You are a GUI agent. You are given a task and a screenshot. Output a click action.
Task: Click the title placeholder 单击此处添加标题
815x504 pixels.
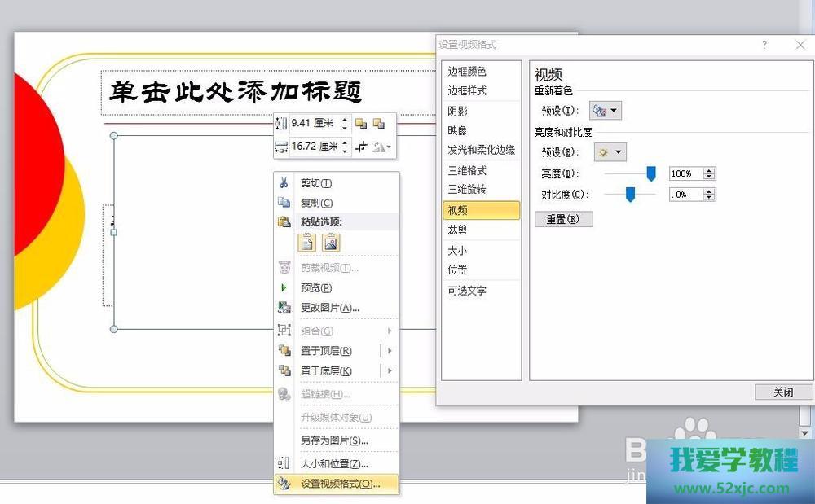(236, 93)
